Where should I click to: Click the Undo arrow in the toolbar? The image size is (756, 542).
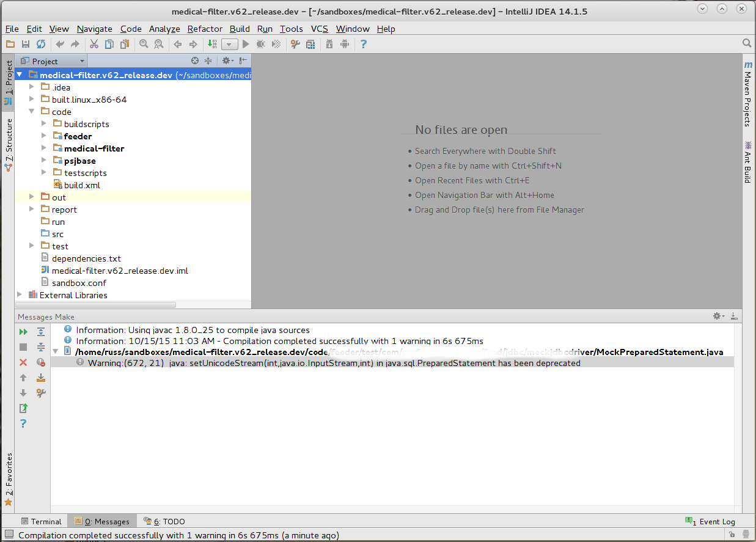coord(60,44)
